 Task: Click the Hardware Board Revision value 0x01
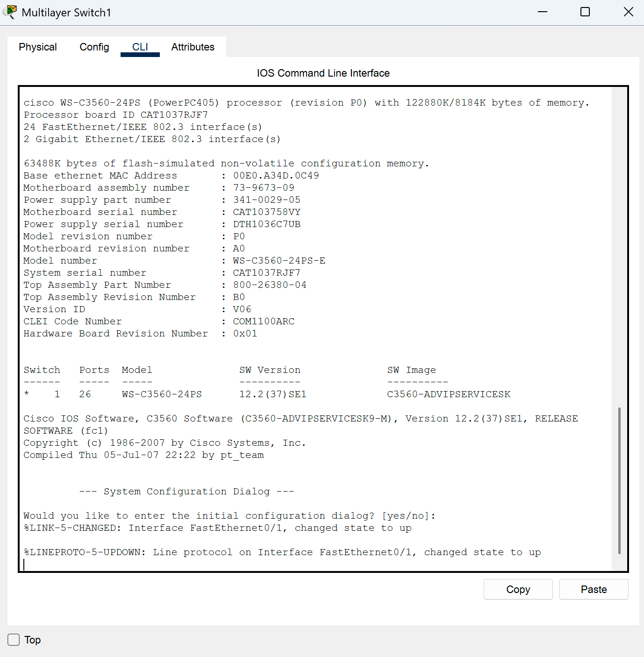coord(245,334)
